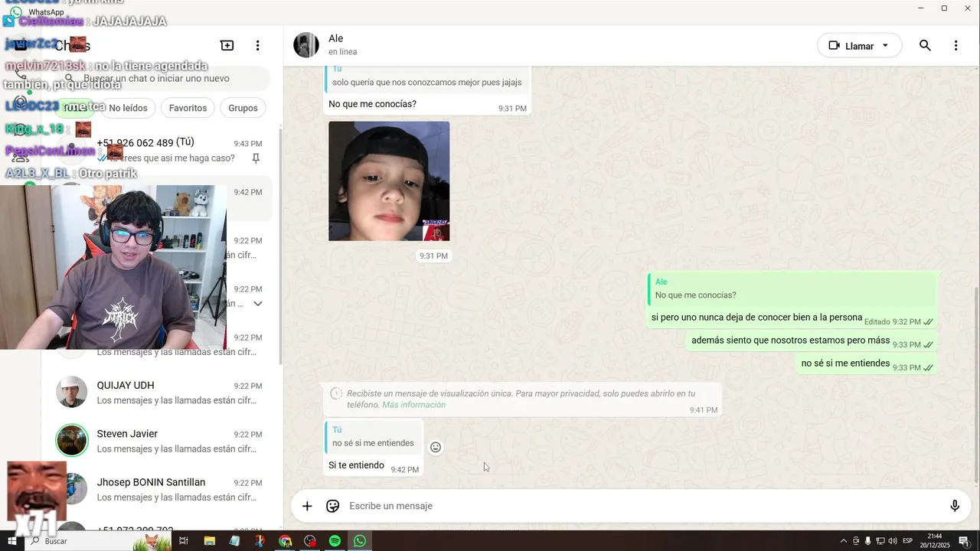The height and width of the screenshot is (551, 980).
Task: Open the OBS taskbar icon
Action: click(309, 541)
